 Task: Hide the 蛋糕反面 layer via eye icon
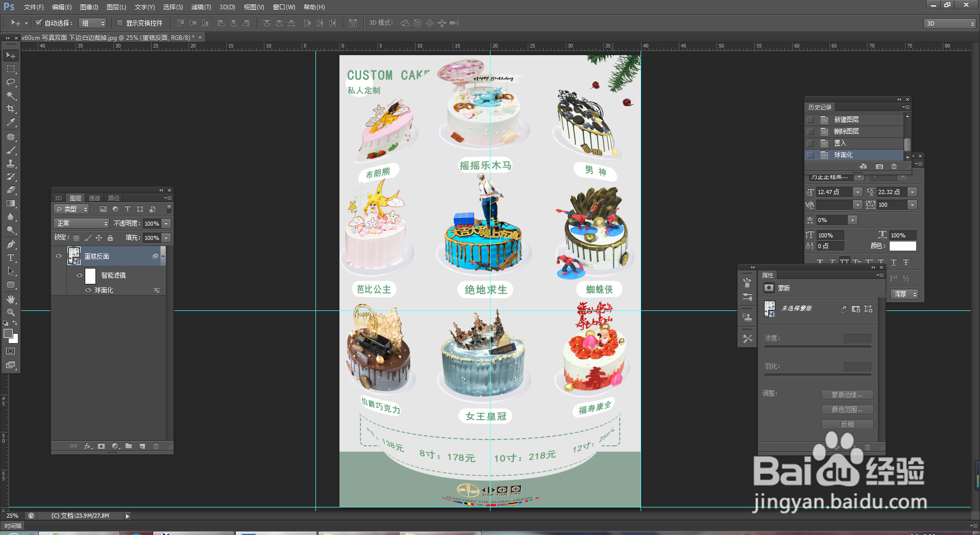pos(59,256)
